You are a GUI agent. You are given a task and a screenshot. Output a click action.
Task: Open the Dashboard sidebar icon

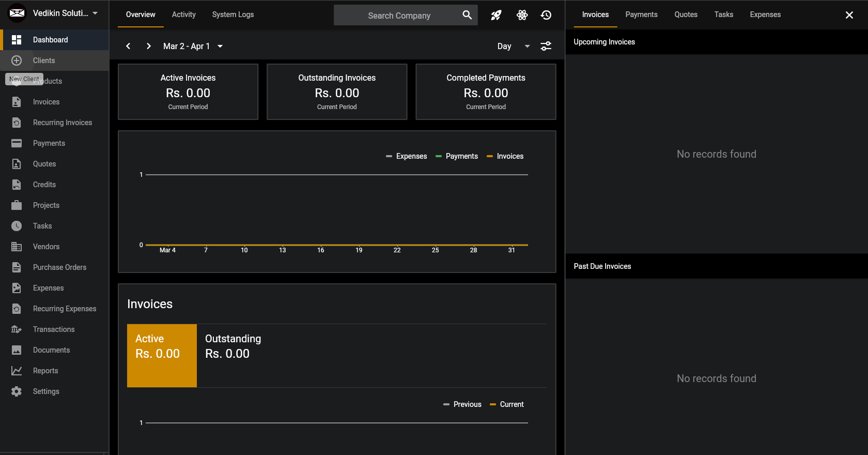coord(17,40)
